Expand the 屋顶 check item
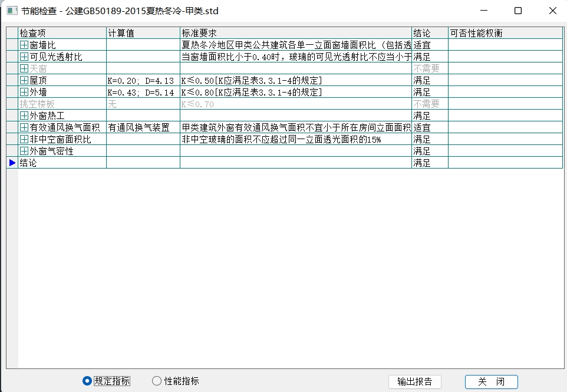Image resolution: width=567 pixels, height=392 pixels. pos(24,80)
